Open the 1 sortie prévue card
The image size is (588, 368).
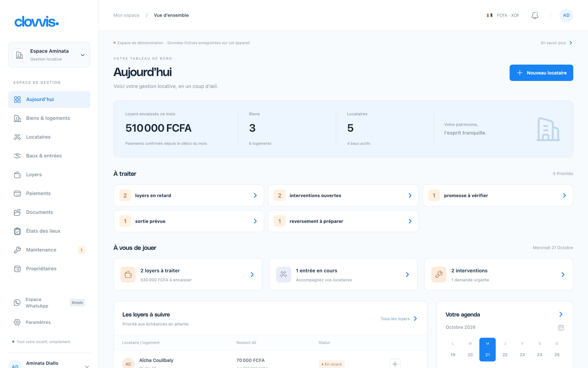point(189,221)
